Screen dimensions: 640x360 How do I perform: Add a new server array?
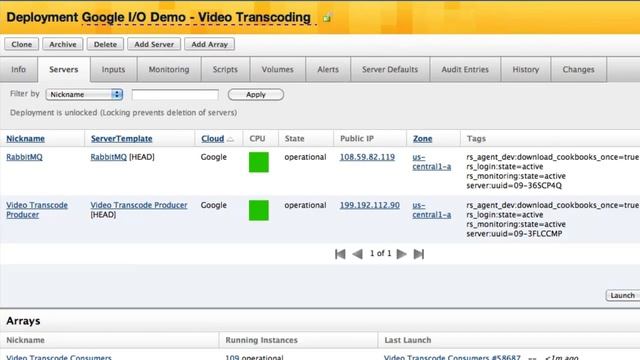[x=209, y=44]
